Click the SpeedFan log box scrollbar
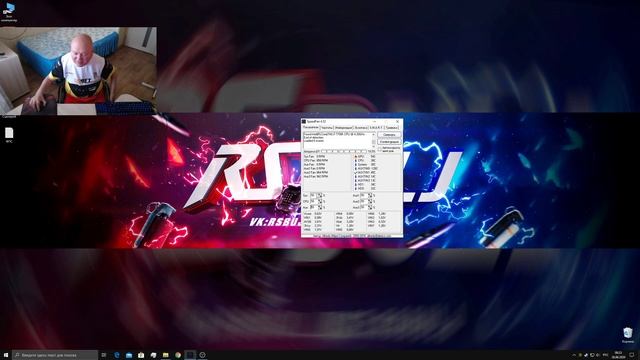Viewport: 640px width, 360px height. coord(373,140)
